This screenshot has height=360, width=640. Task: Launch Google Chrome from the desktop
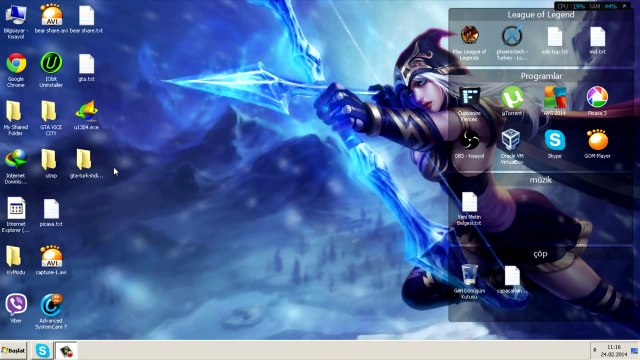tap(16, 69)
